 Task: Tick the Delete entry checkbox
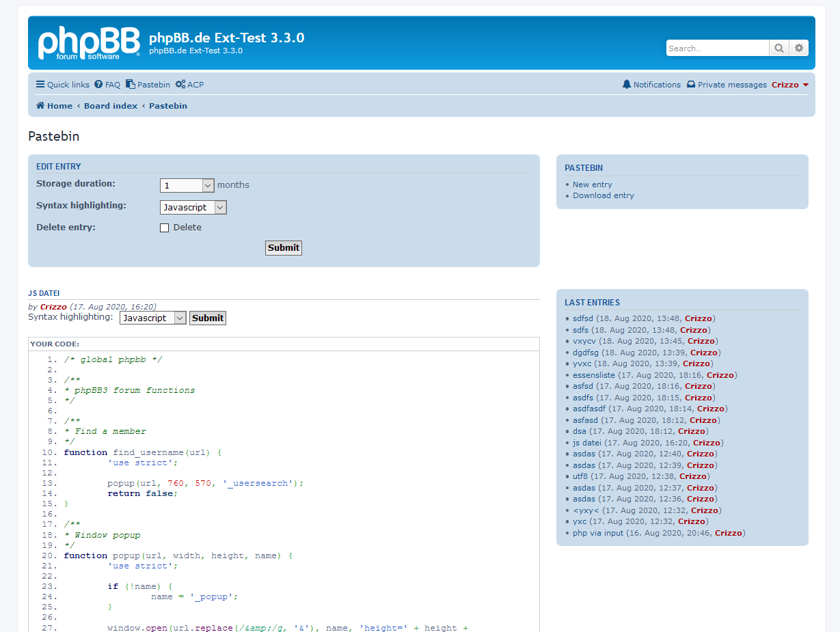[x=164, y=228]
